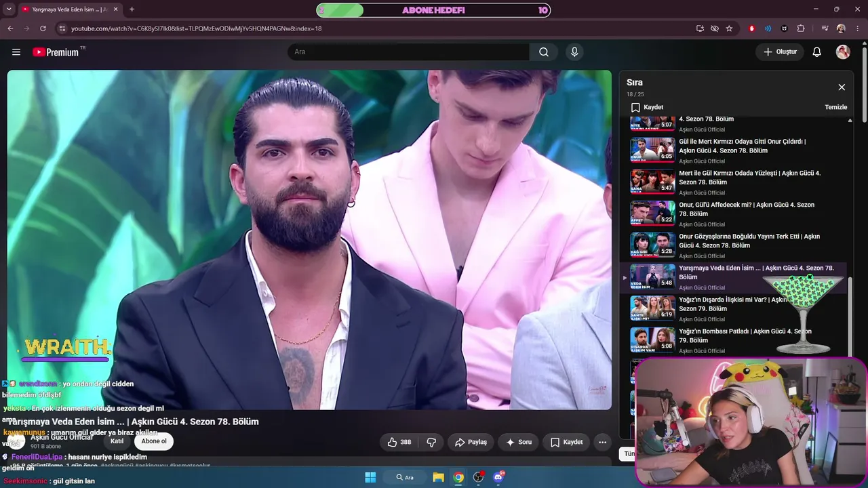Click the queue scrollbar up arrow
The height and width of the screenshot is (488, 868).
click(850, 121)
